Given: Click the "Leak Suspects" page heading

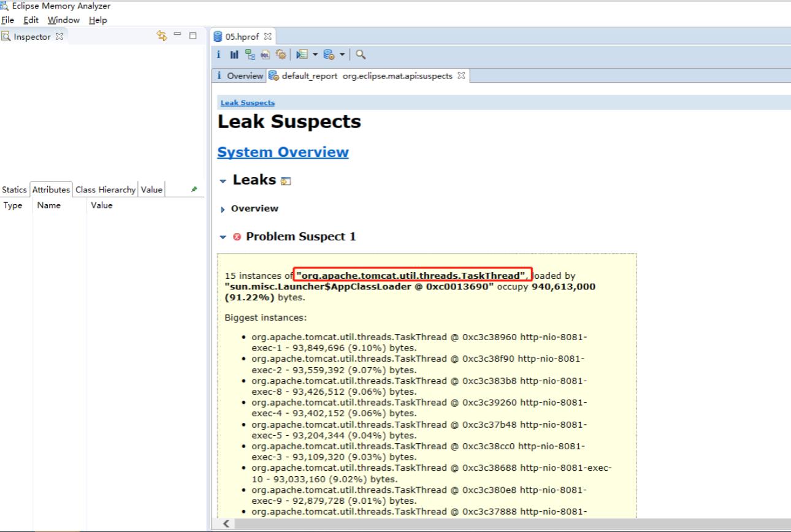Looking at the screenshot, I should [289, 122].
